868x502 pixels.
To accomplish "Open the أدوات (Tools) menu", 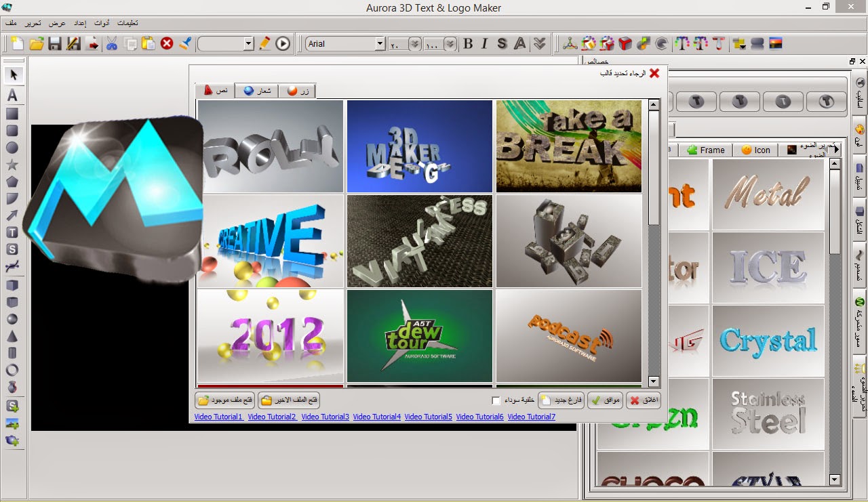I will tap(102, 23).
